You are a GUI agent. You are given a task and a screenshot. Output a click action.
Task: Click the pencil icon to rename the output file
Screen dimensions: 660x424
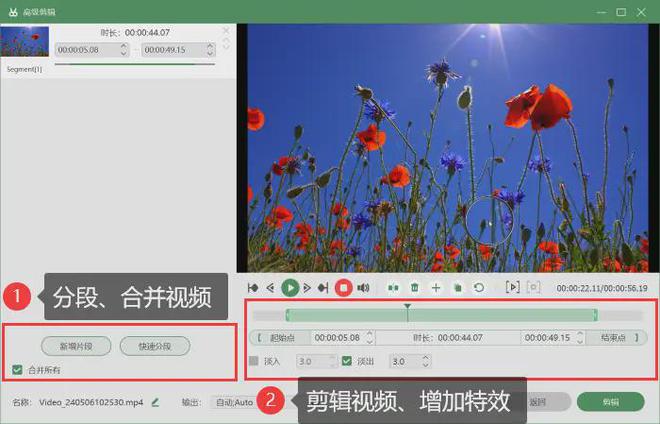tap(155, 402)
